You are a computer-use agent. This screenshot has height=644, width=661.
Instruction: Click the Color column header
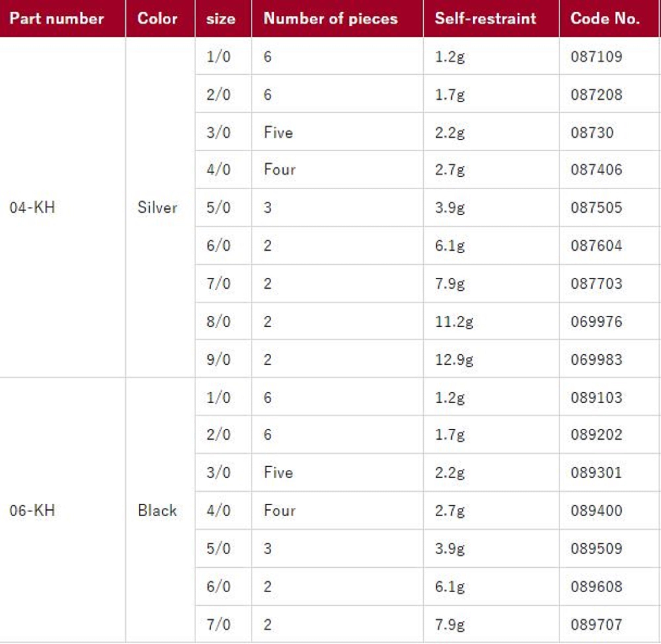pos(157,18)
